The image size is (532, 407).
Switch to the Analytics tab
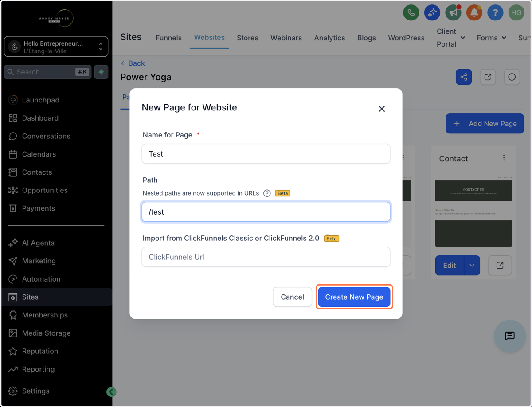pyautogui.click(x=329, y=38)
